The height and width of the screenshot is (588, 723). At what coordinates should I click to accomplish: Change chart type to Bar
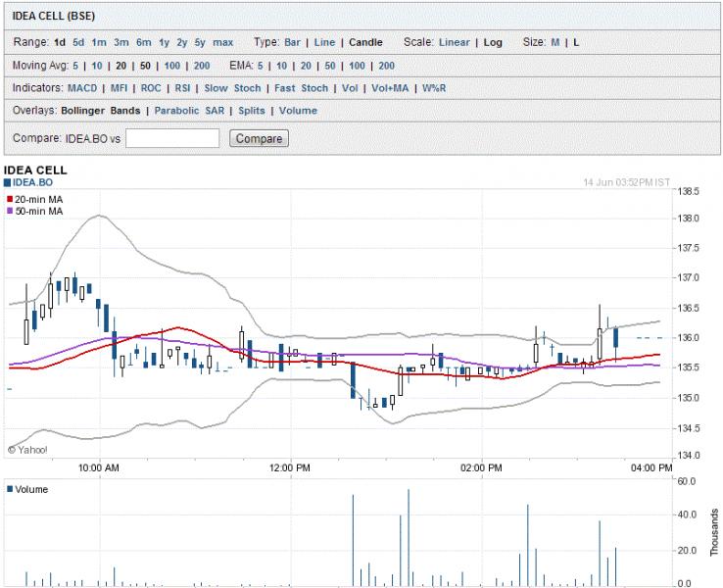point(292,42)
